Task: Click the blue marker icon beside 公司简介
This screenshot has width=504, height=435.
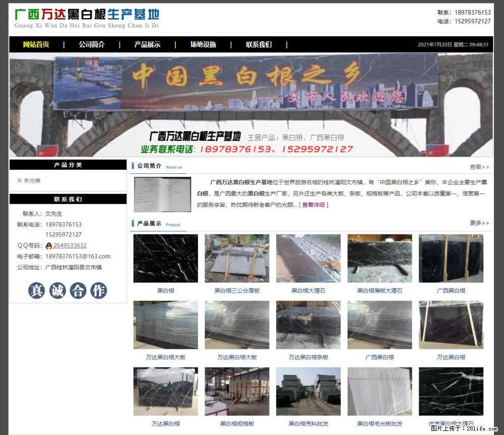Action: [133, 166]
